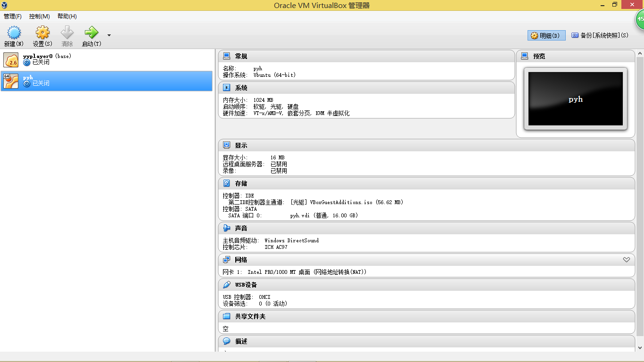The width and height of the screenshot is (644, 362).
Task: Start the VM with green arrow (启动)
Action: tap(91, 32)
